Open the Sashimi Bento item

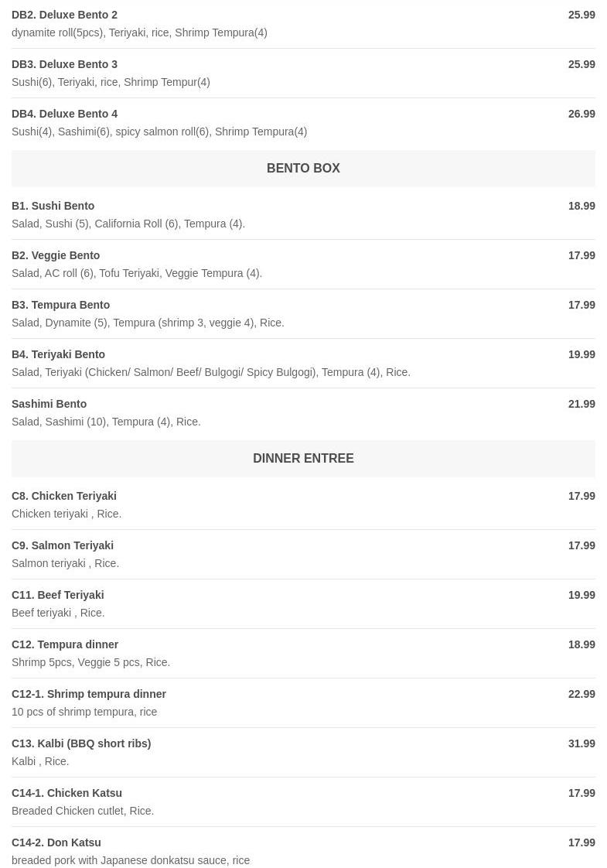tap(49, 405)
